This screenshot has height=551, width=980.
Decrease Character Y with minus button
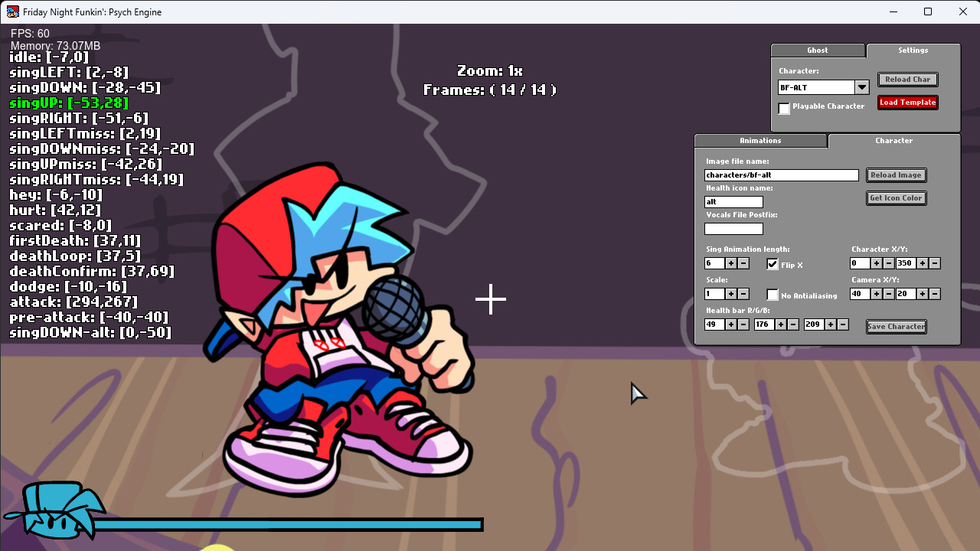935,263
